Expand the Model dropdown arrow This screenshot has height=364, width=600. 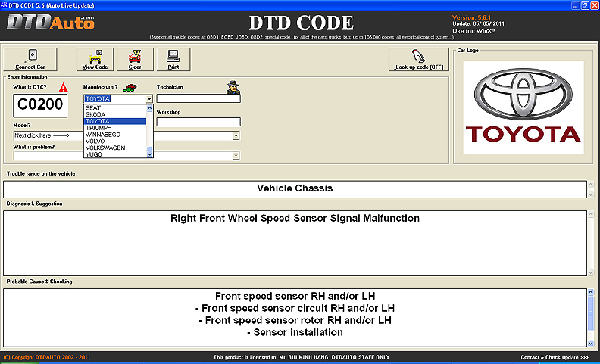(x=236, y=135)
